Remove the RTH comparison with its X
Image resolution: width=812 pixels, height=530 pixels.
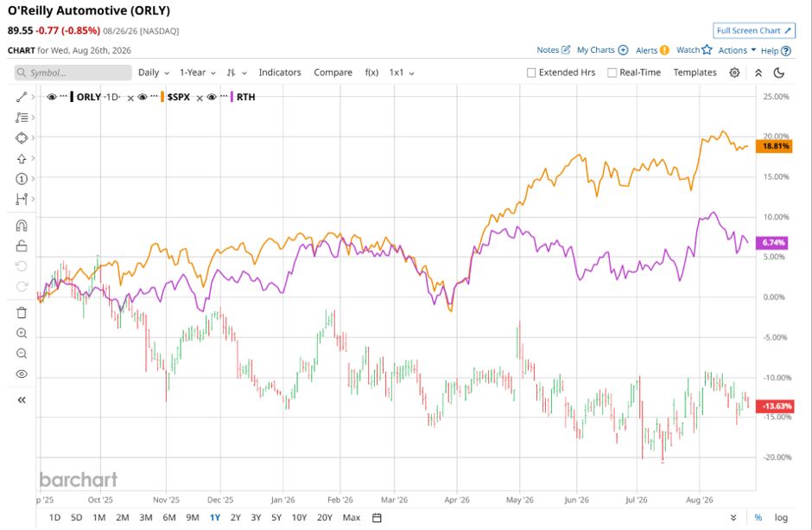coord(200,98)
